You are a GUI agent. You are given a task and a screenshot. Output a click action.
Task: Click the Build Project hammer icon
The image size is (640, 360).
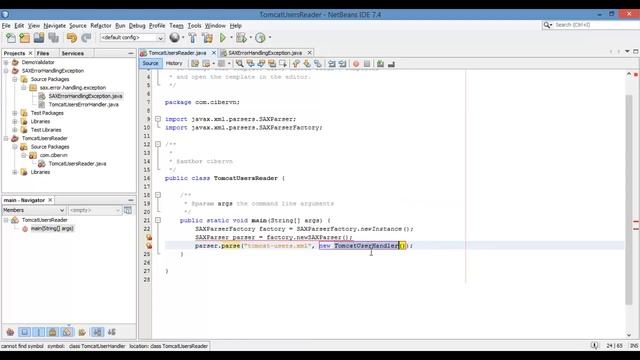coord(193,38)
